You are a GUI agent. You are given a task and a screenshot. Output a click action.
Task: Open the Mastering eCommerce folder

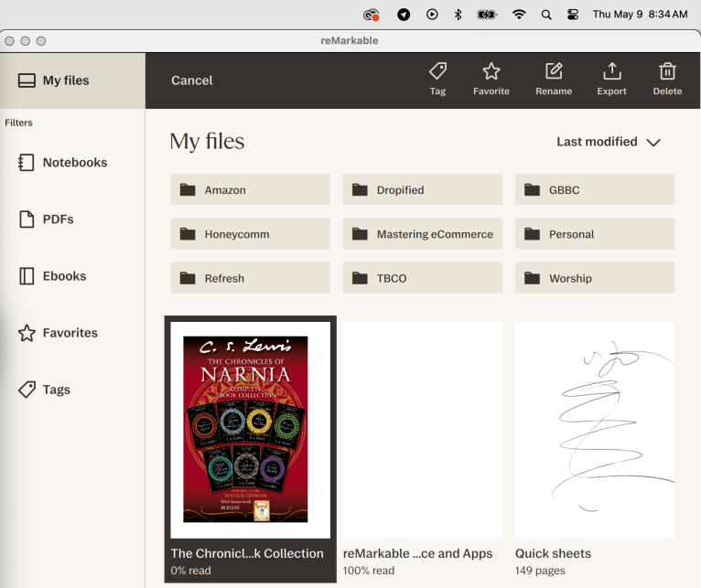point(423,234)
